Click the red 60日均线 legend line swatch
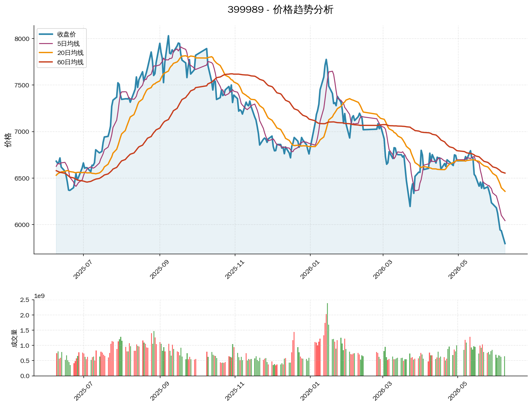This screenshot has width=532, height=406. point(46,62)
